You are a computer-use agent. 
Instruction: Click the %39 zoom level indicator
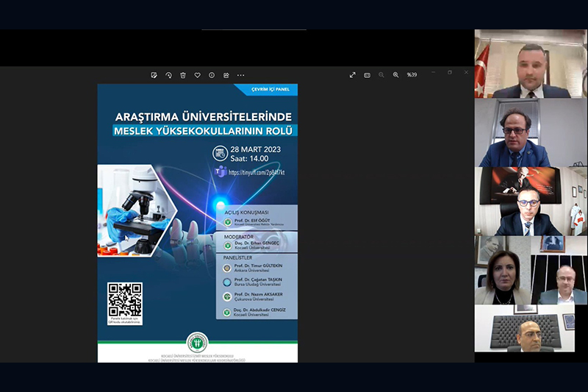coord(412,75)
